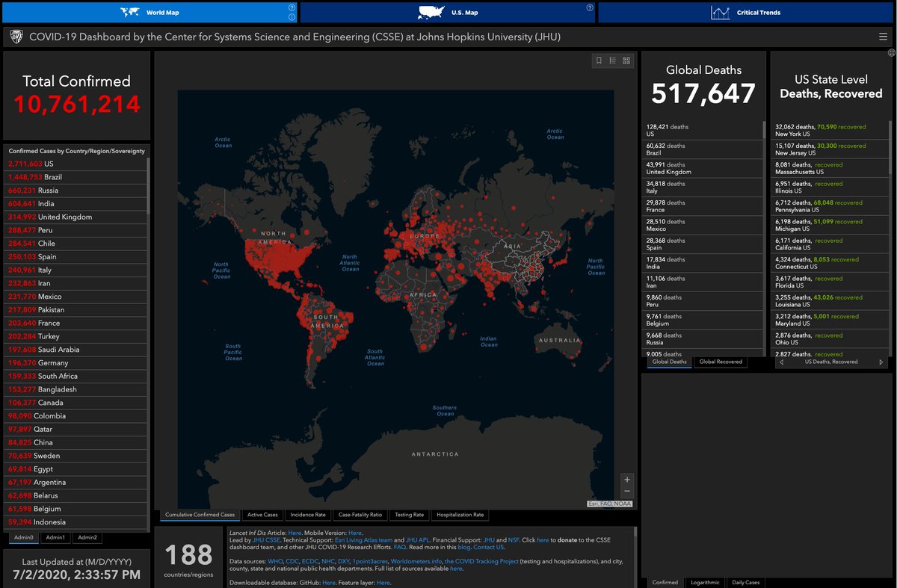
Task: Open the JHU APL link
Action: [x=417, y=539]
